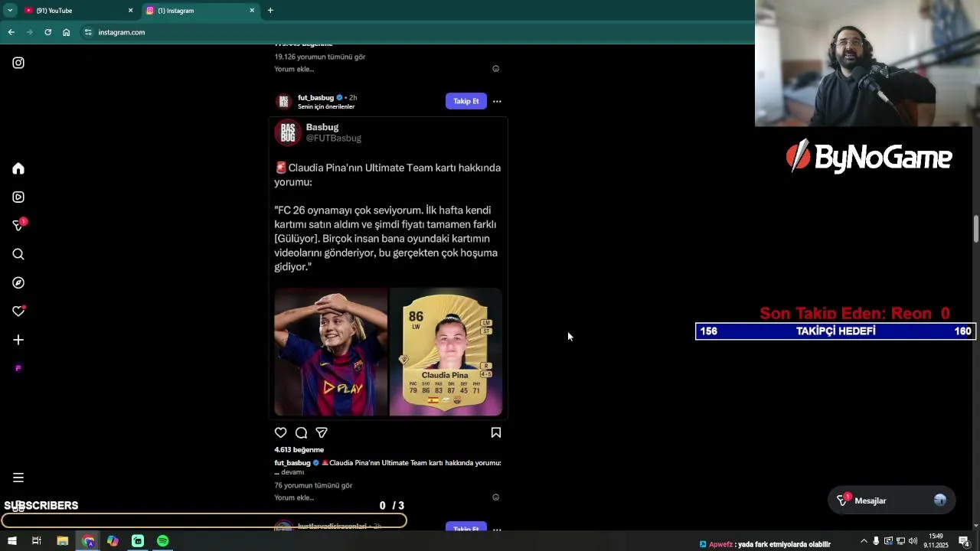Screen dimensions: 980x551
Task: Open the Instagram logo home link
Action: click(x=18, y=63)
